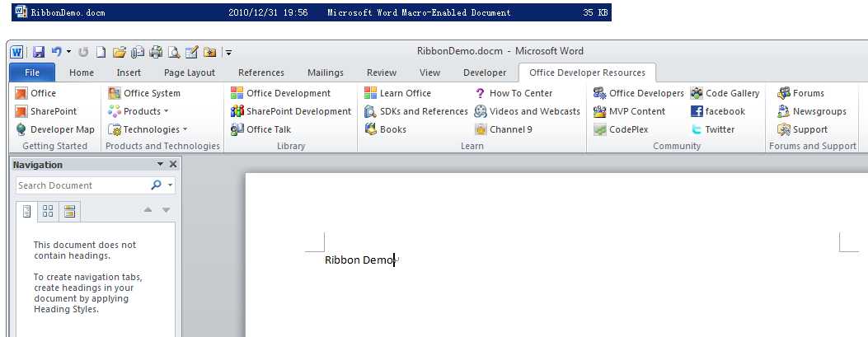Open MVP Content button
The height and width of the screenshot is (337, 868).
coord(629,111)
